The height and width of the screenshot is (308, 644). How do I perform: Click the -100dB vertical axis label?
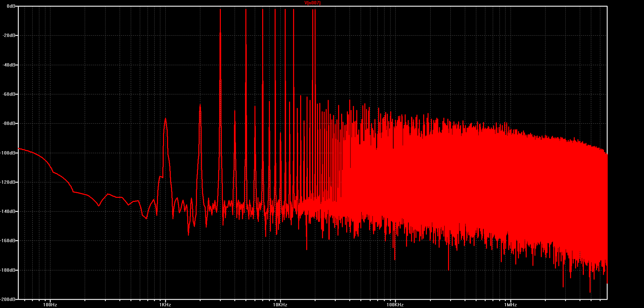point(8,153)
